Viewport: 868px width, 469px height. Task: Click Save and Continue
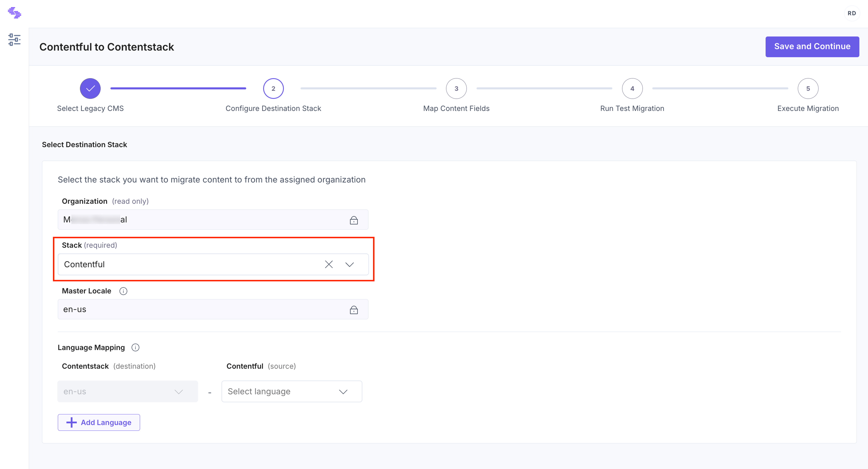(x=812, y=47)
